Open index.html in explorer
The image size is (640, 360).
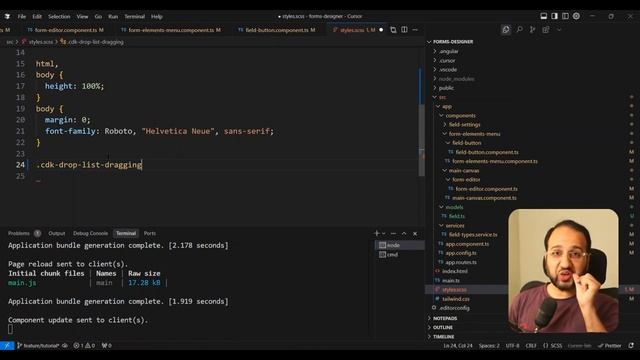click(455, 271)
